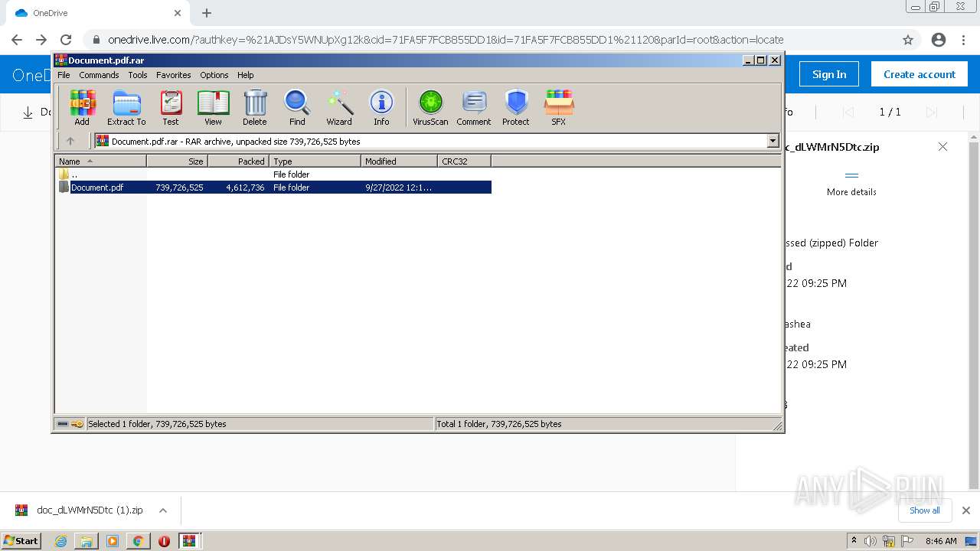This screenshot has height=551, width=980.
Task: Open the Help menu in WinRAR
Action: coord(245,75)
